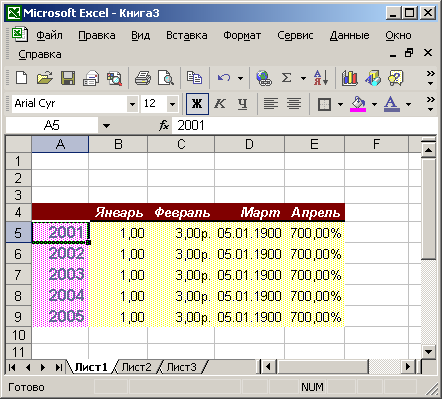
Task: Open print preview magnifier icon
Action: tap(166, 78)
